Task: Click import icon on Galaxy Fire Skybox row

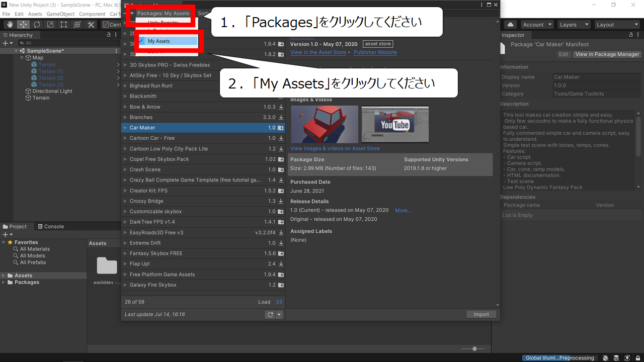Action: [x=281, y=285]
